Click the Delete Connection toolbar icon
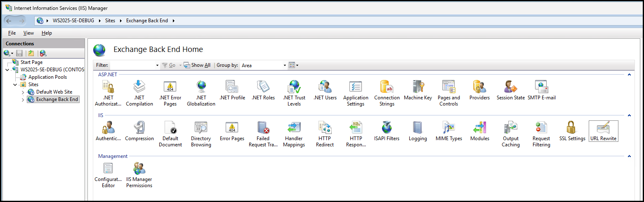The width and height of the screenshot is (644, 202). click(x=42, y=53)
